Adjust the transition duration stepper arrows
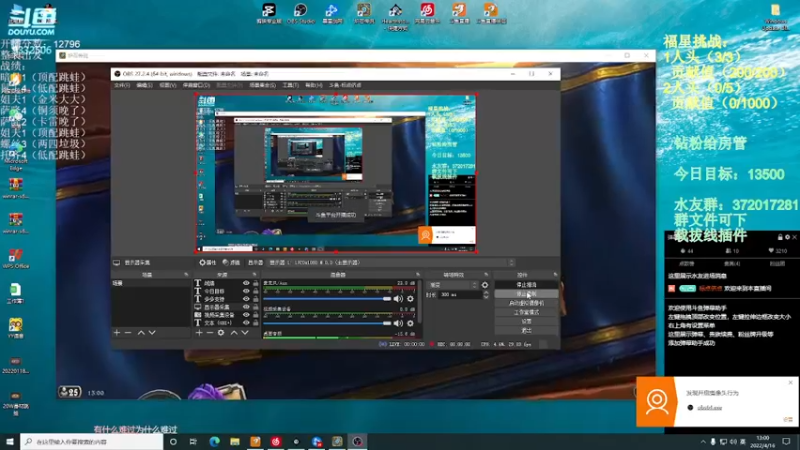800x450 pixels. (x=486, y=295)
